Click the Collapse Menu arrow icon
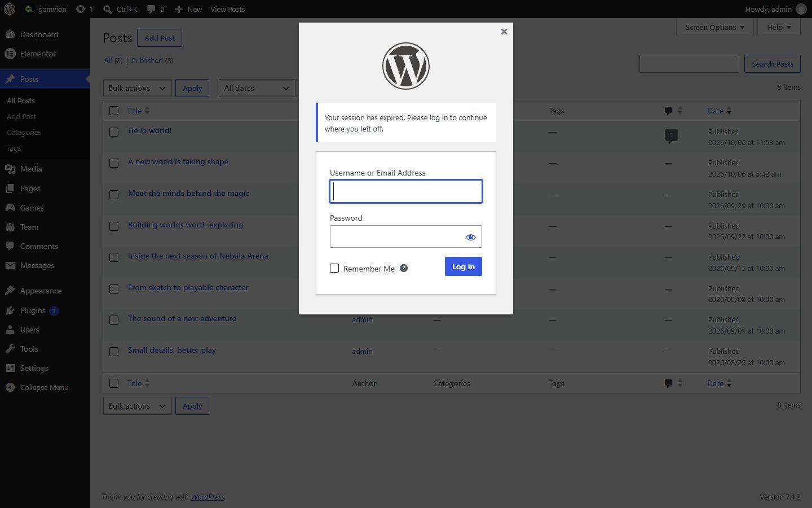 [x=10, y=387]
